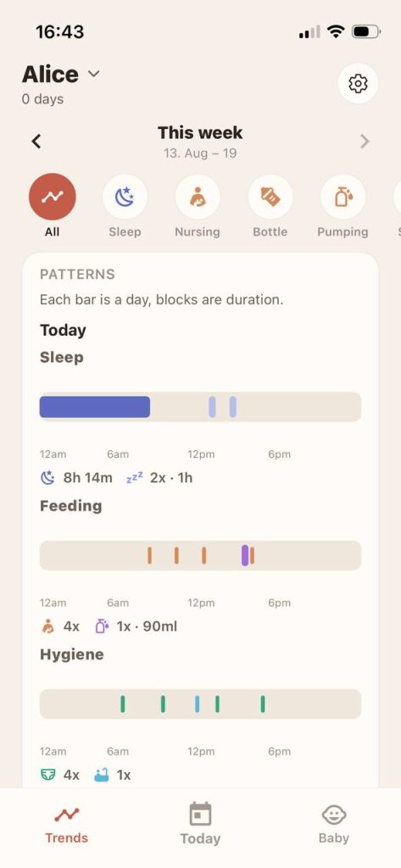Select the Bottle filter icon
The width and height of the screenshot is (401, 868).
[x=270, y=197]
